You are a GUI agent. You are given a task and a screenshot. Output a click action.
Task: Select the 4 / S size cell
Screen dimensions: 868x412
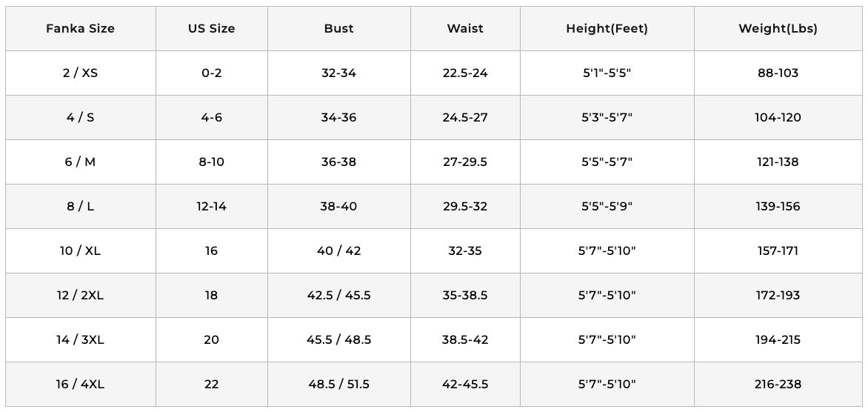click(x=80, y=117)
